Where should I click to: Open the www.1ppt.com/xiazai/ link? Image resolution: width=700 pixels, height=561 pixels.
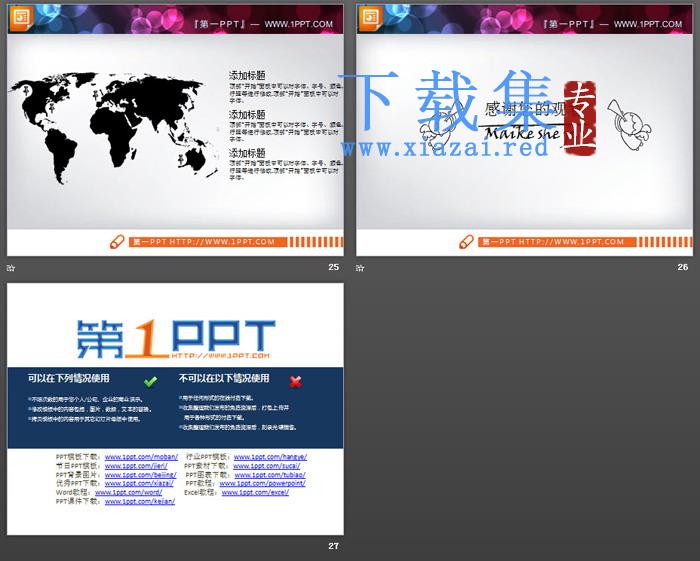tap(139, 483)
